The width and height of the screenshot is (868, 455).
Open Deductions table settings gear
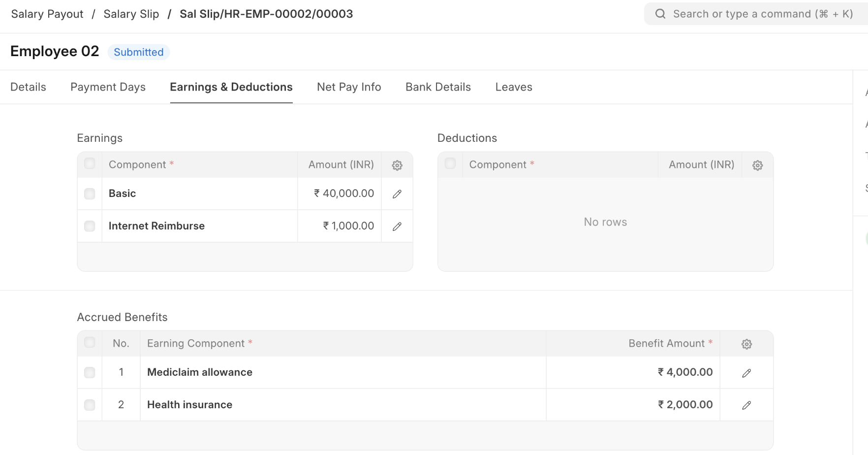click(757, 165)
